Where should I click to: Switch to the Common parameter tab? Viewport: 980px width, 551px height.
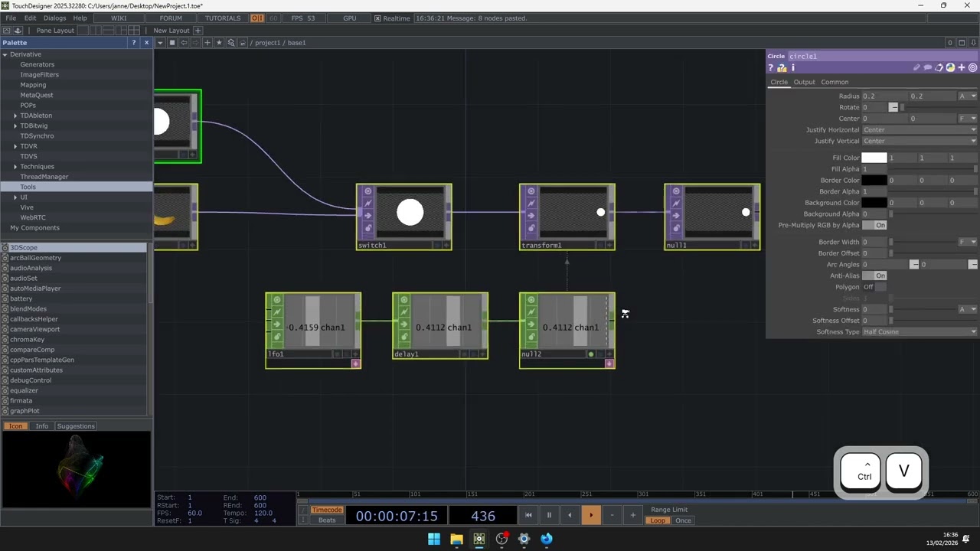pos(835,82)
